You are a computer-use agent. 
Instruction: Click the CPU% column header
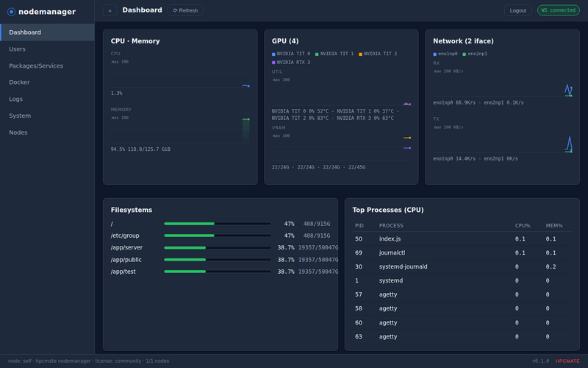pos(523,226)
